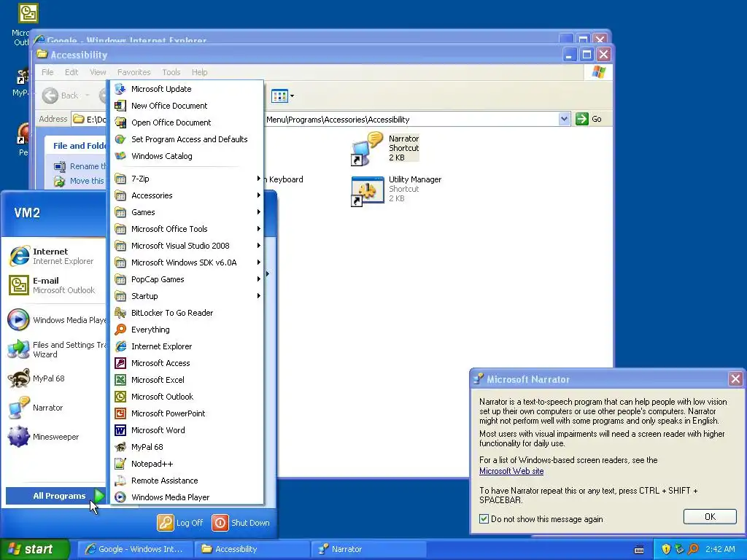Open File menu in Accessibility window
Image resolution: width=747 pixels, height=560 pixels.
(47, 72)
